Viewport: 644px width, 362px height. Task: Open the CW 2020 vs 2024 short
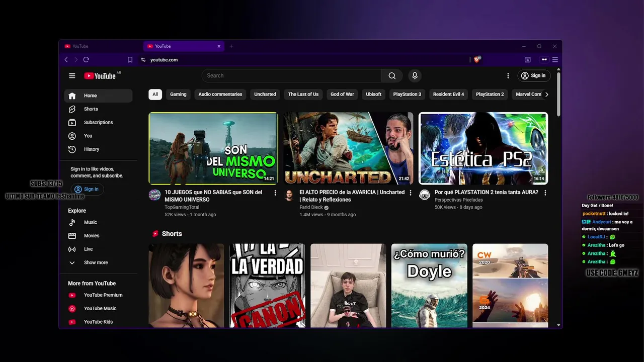(x=510, y=286)
